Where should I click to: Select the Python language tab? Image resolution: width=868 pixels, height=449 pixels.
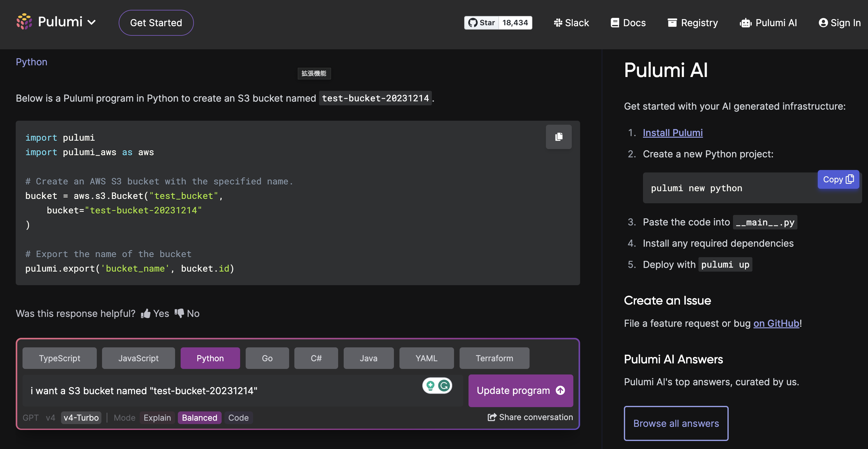click(x=210, y=358)
